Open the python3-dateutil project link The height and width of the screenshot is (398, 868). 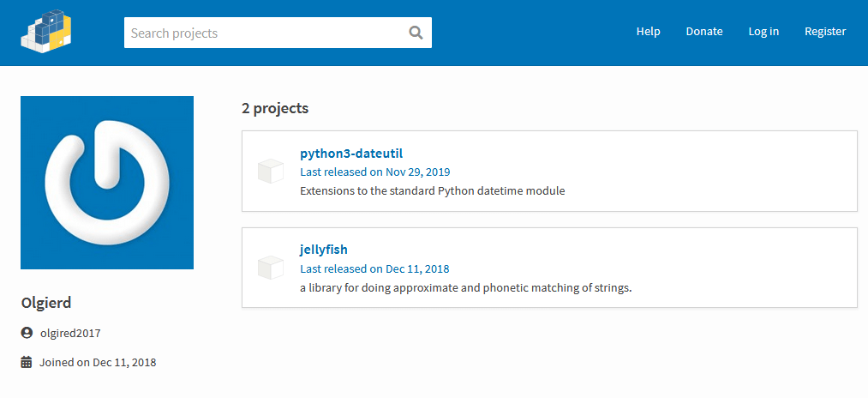pos(351,154)
